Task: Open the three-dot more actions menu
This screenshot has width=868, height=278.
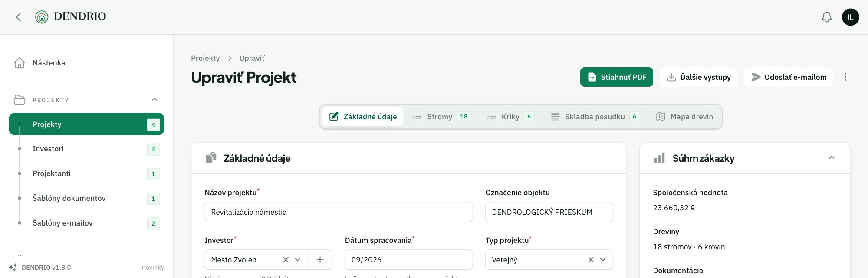Action: click(x=845, y=77)
